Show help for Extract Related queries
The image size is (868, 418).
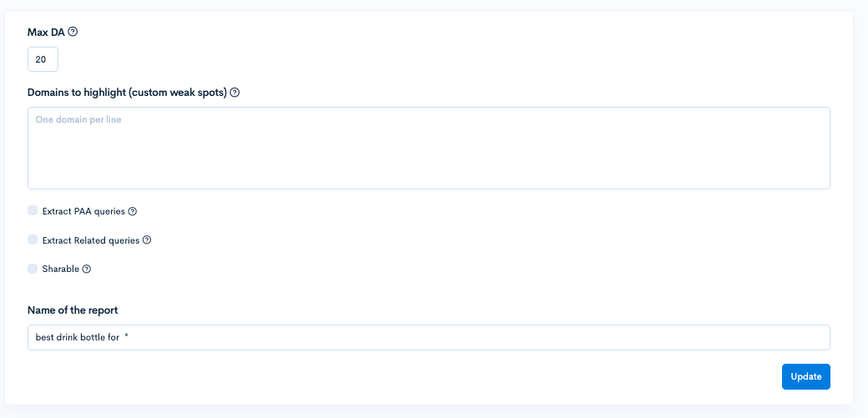(x=147, y=240)
